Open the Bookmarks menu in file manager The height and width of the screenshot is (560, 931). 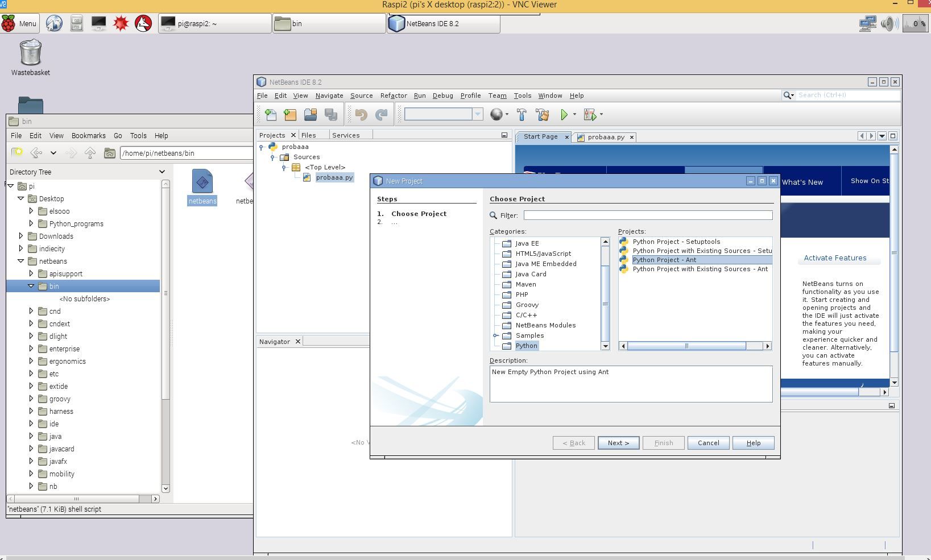[89, 135]
